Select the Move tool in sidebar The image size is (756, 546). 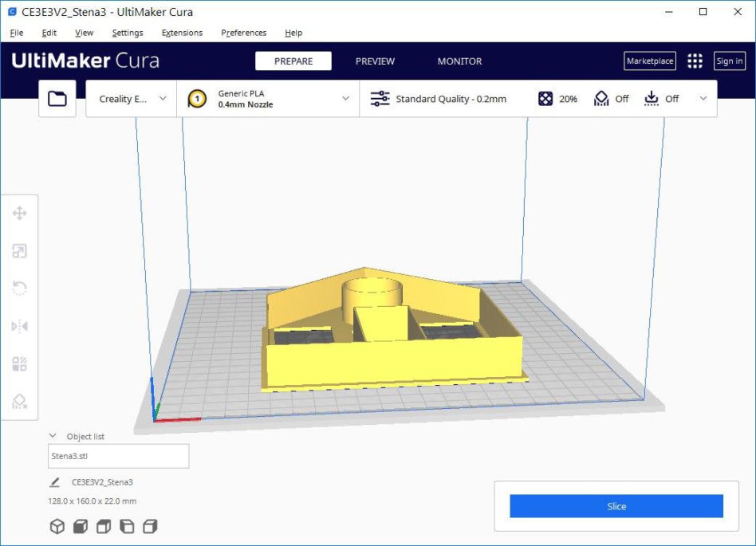[x=19, y=213]
